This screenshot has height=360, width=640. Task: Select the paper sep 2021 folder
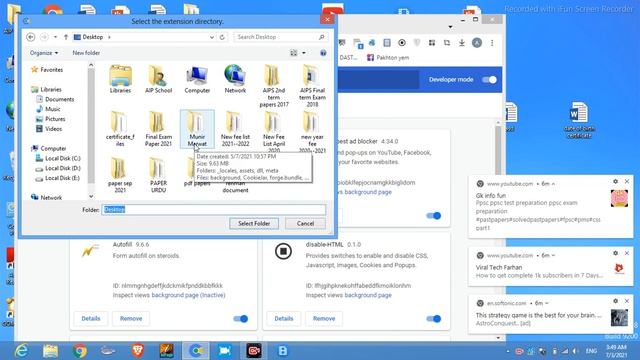pyautogui.click(x=120, y=175)
